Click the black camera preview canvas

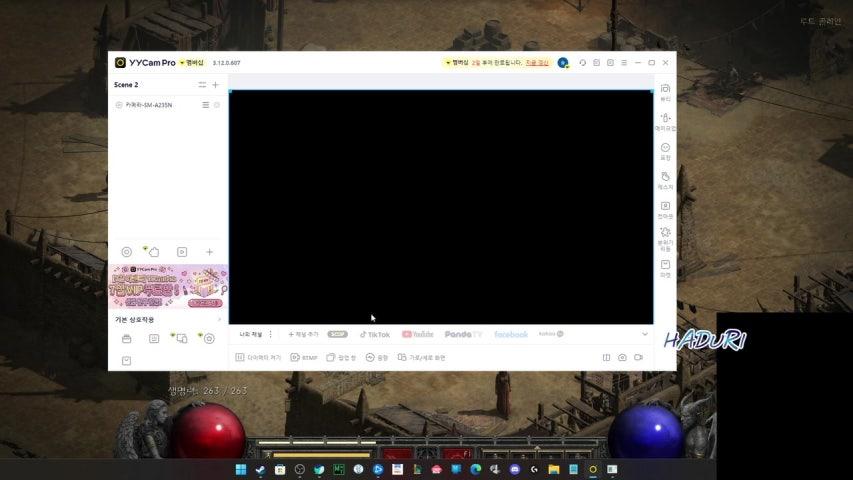[x=441, y=207]
